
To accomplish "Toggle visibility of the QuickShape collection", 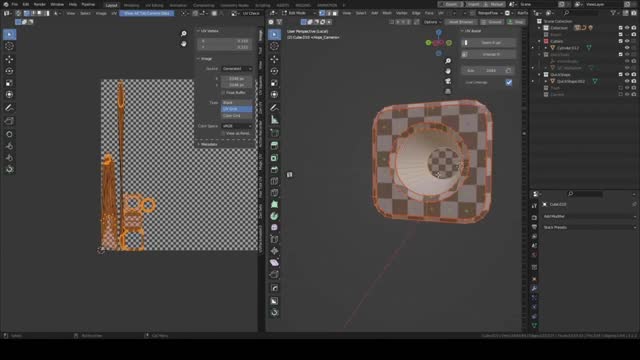I will [x=627, y=75].
